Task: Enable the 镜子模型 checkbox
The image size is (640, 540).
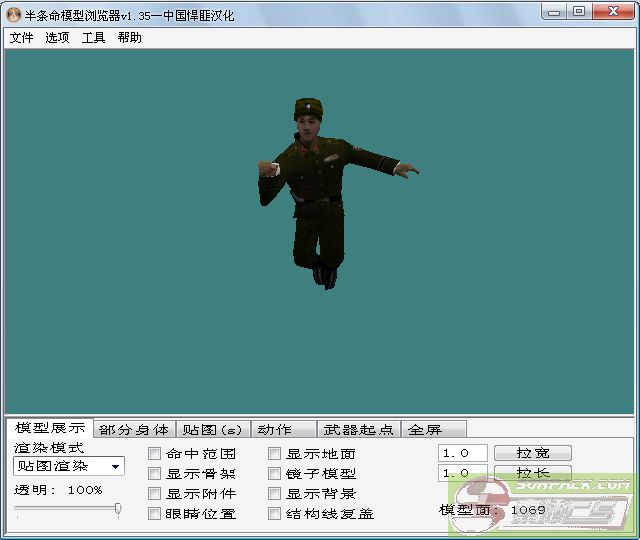Action: (275, 474)
